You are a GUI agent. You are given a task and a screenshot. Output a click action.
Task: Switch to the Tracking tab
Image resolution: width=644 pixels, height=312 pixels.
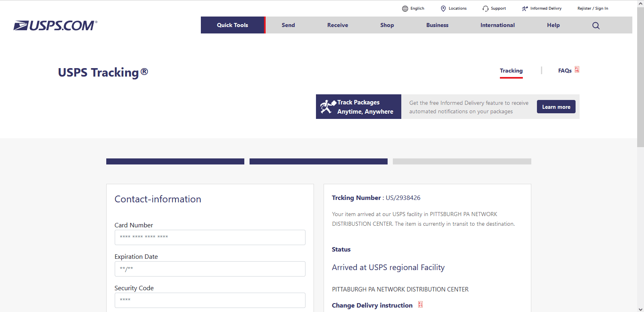pos(511,71)
